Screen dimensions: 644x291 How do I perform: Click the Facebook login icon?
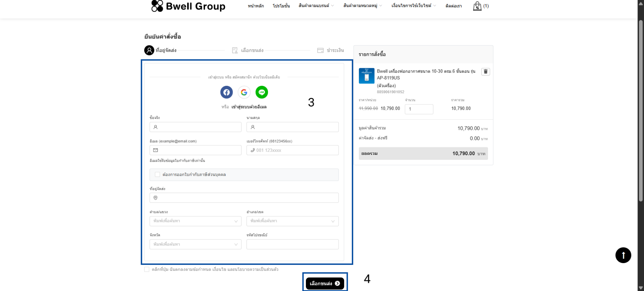[x=226, y=92]
